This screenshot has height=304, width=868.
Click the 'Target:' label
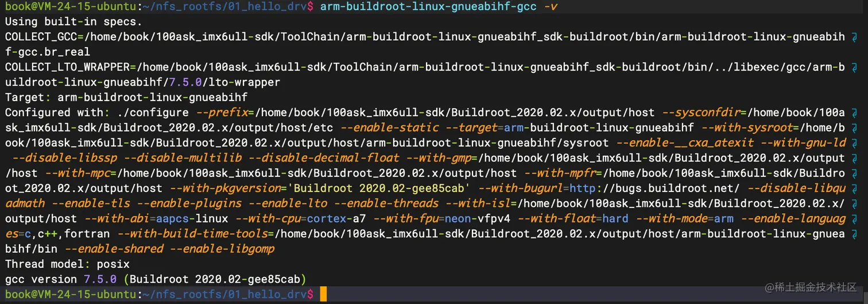(28, 97)
